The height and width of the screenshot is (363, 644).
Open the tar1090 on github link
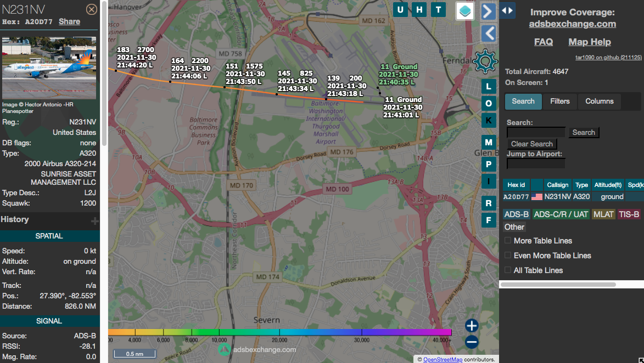(x=608, y=58)
